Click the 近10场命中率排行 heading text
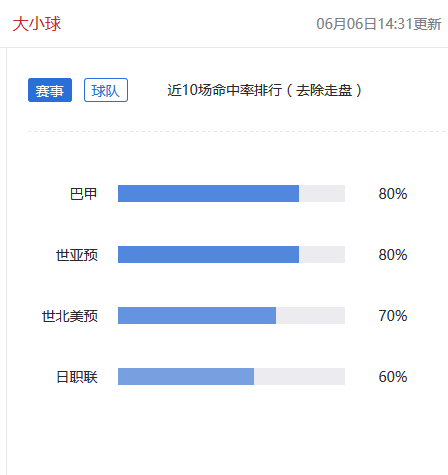Image resolution: width=448 pixels, height=475 pixels. coord(224,90)
